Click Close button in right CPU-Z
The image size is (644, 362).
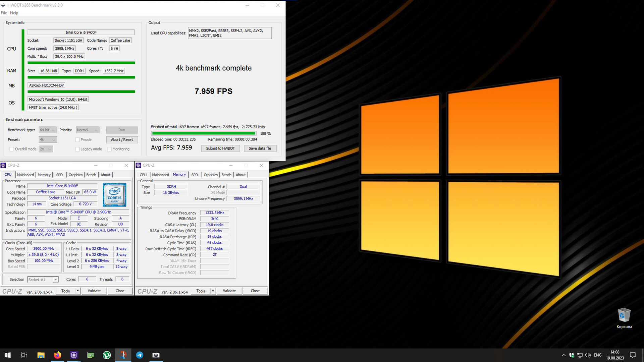pos(255,291)
